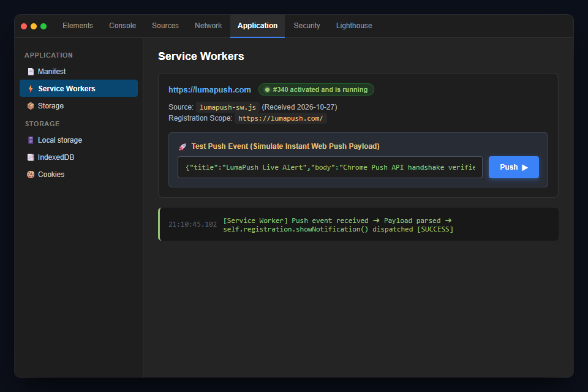Click the Service Workers page heading
The width and height of the screenshot is (588, 392).
pos(201,56)
